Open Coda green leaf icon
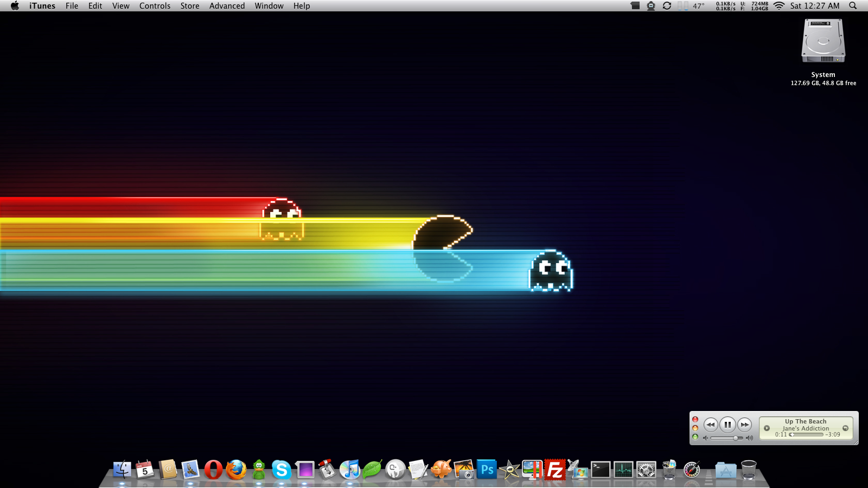 click(x=373, y=470)
